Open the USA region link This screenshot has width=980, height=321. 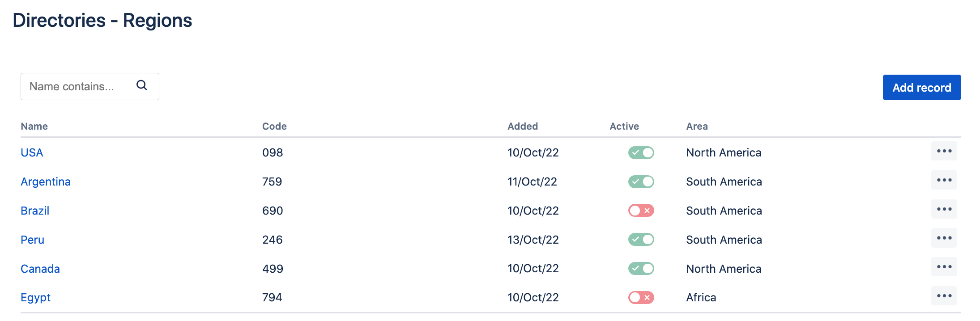point(32,153)
